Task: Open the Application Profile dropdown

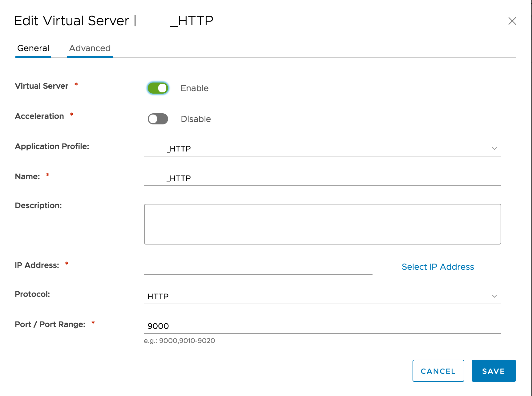Action: pos(323,148)
